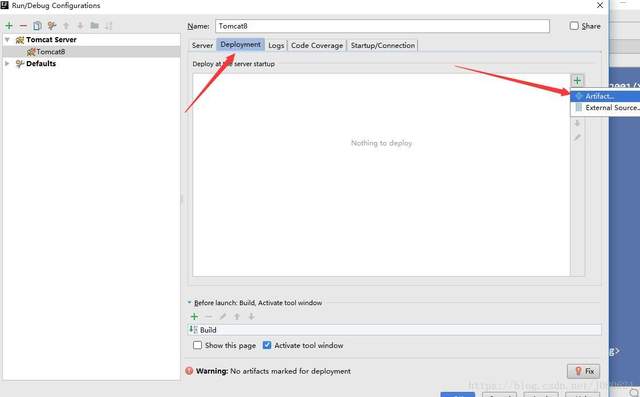Add before launch task plus icon

coord(194,316)
